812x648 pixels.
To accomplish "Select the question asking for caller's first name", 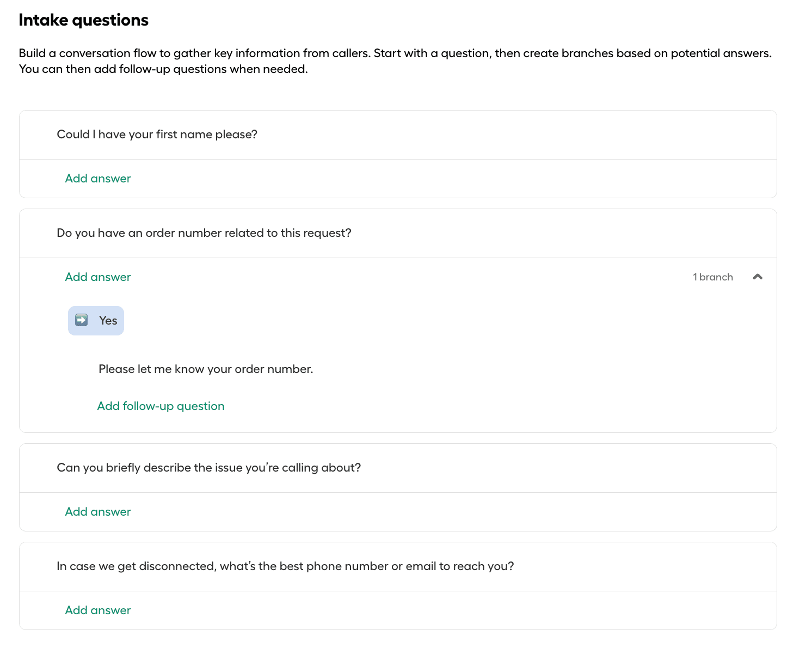I will click(157, 134).
